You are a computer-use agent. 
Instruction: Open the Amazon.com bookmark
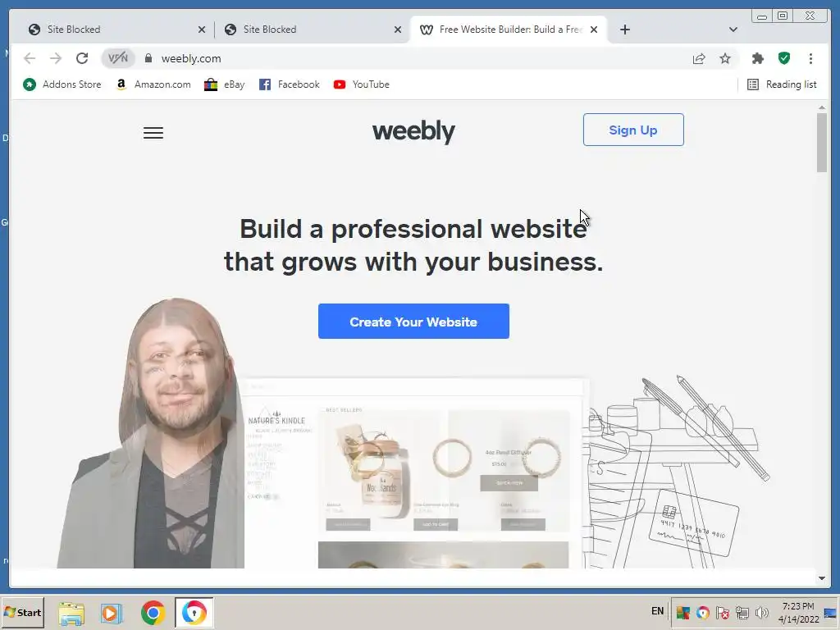[x=153, y=84]
